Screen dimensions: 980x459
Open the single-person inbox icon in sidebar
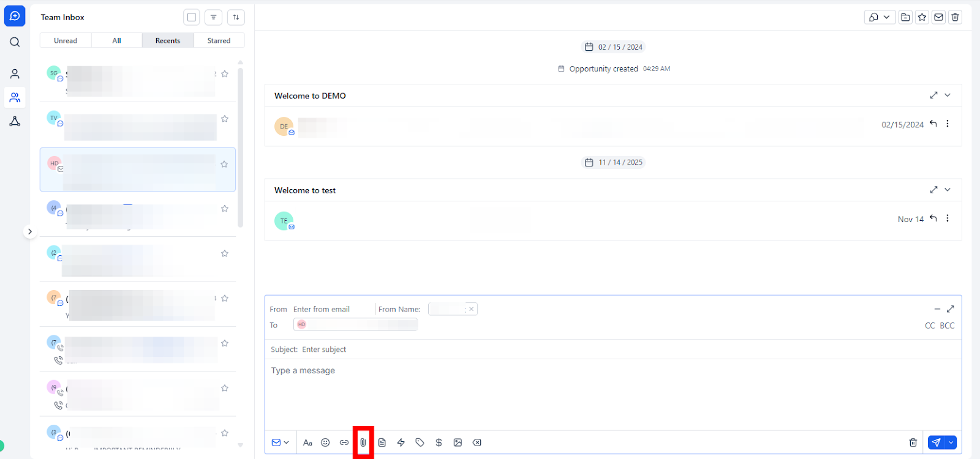click(x=15, y=74)
